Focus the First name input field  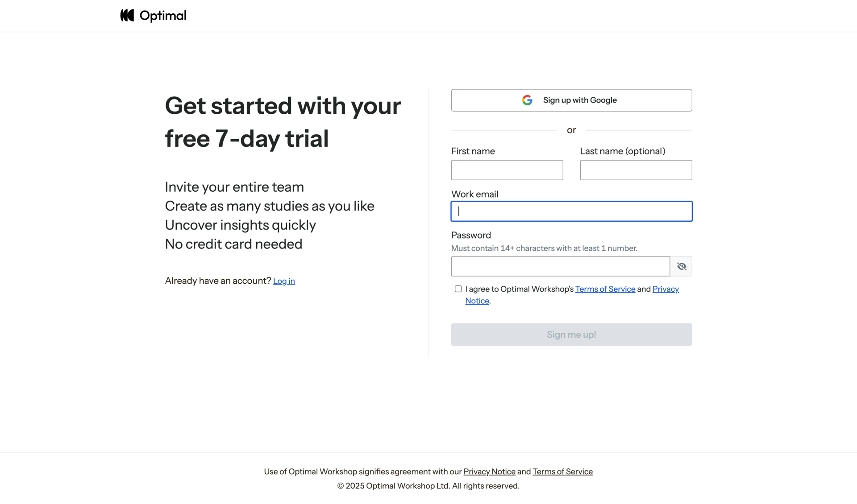coord(507,170)
